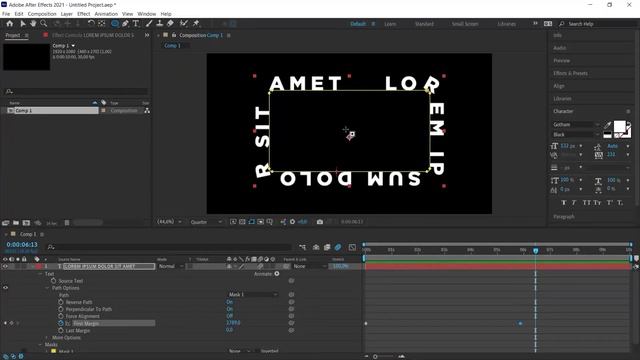
Task: Open the Animation menu
Action: (106, 14)
